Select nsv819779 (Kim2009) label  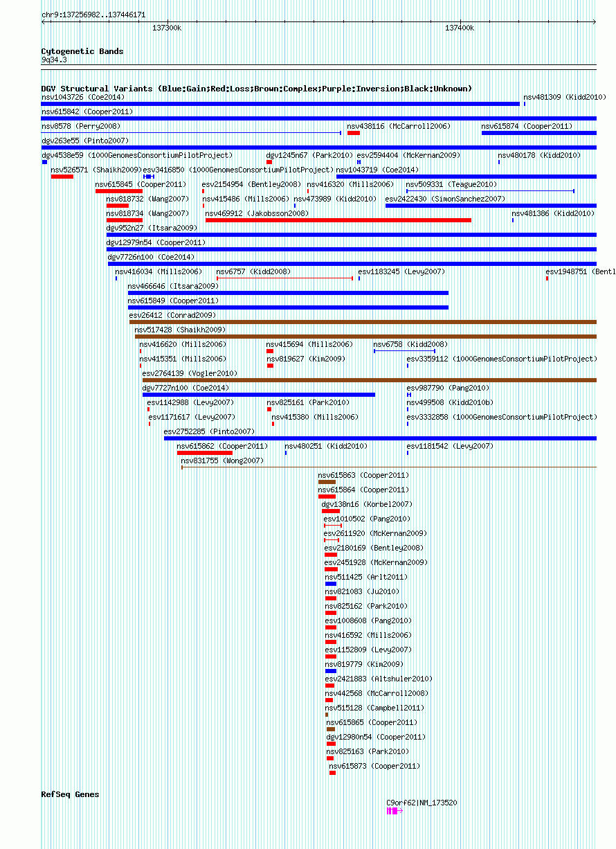coord(365,665)
